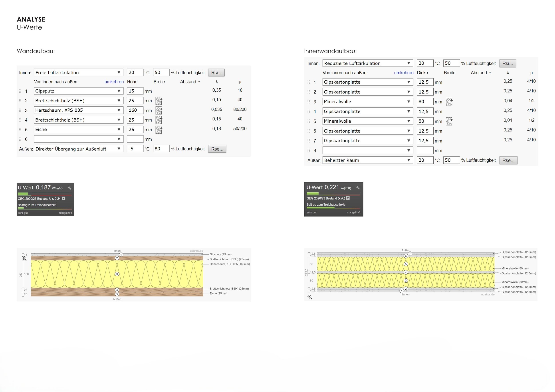Viewport: 555px width, 392px height.
Task: Click the outside temperature field showing -5
Action: click(x=135, y=149)
